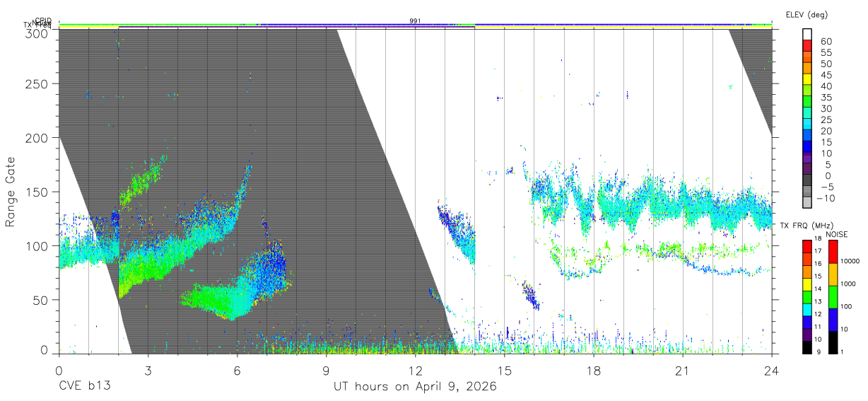This screenshot has width=868, height=401.
Task: Select the yellow swatch in TX FRQ colorbar
Action: pyautogui.click(x=807, y=284)
